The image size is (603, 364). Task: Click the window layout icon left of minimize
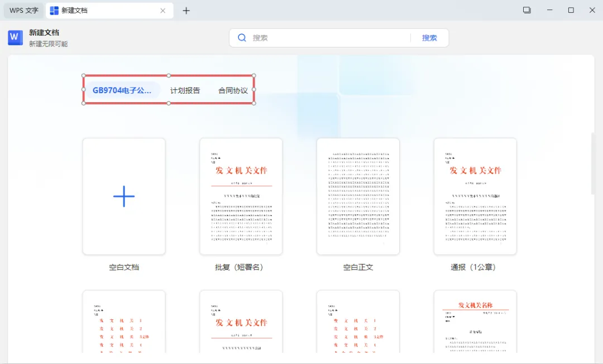click(x=527, y=11)
